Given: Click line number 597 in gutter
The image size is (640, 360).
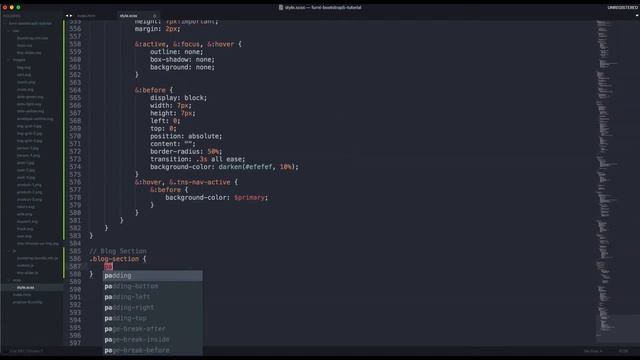Looking at the screenshot, I should pyautogui.click(x=75, y=343).
